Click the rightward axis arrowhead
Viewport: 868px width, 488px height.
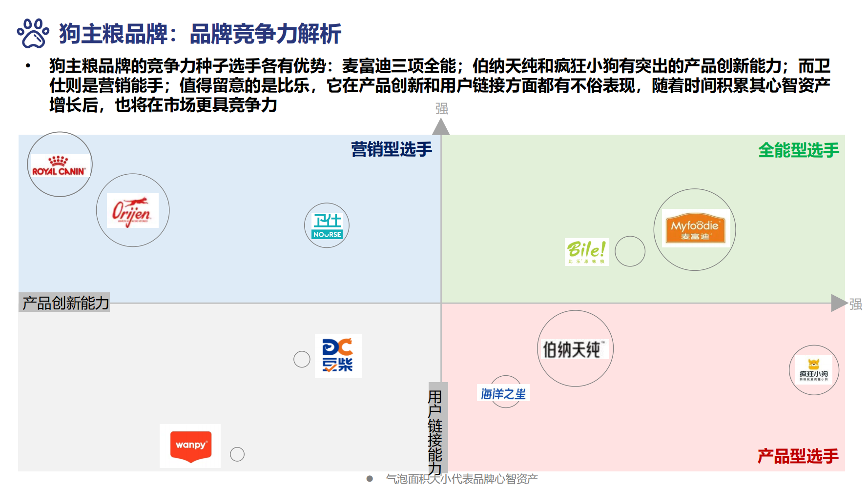coord(839,303)
